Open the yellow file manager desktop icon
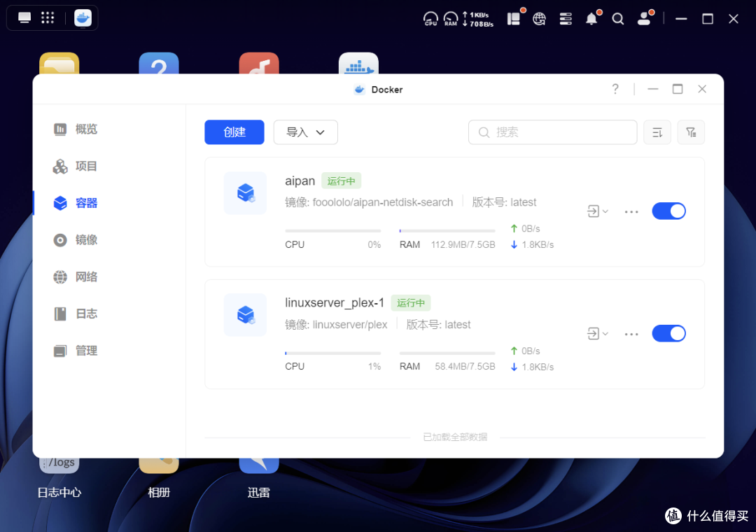This screenshot has width=756, height=532. (x=59, y=63)
